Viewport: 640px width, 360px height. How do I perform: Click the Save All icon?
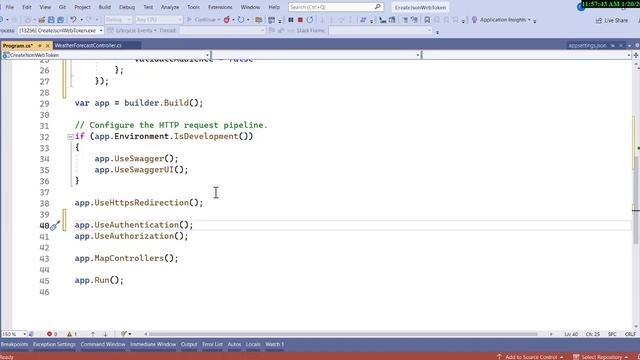(x=60, y=20)
